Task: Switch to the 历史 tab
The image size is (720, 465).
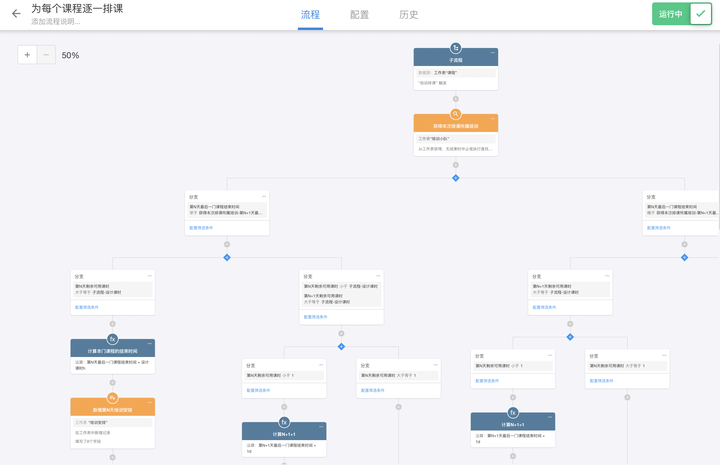Action: [409, 15]
